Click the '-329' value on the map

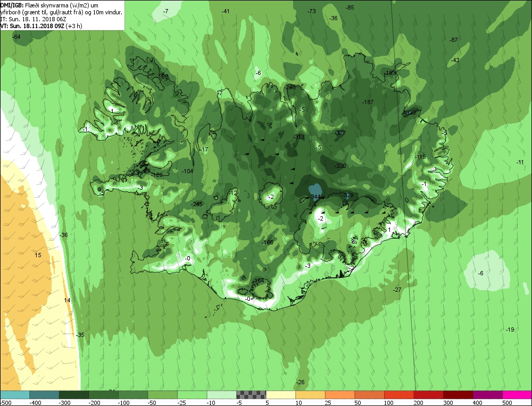[x=348, y=195]
